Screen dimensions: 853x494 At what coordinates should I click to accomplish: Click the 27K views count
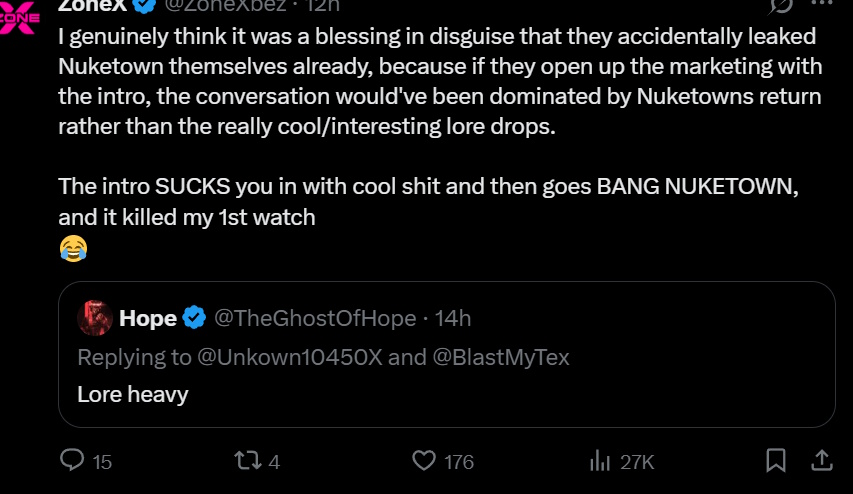[637, 462]
